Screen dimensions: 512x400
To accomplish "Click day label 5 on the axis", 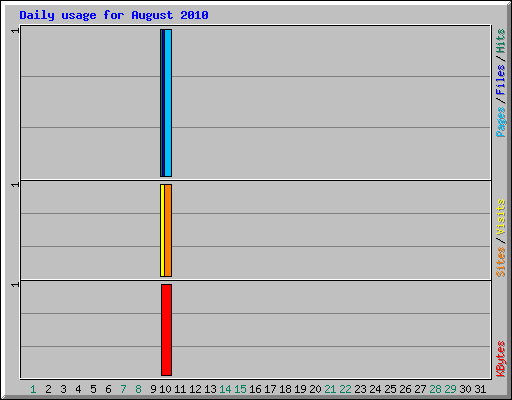I will tap(93, 389).
